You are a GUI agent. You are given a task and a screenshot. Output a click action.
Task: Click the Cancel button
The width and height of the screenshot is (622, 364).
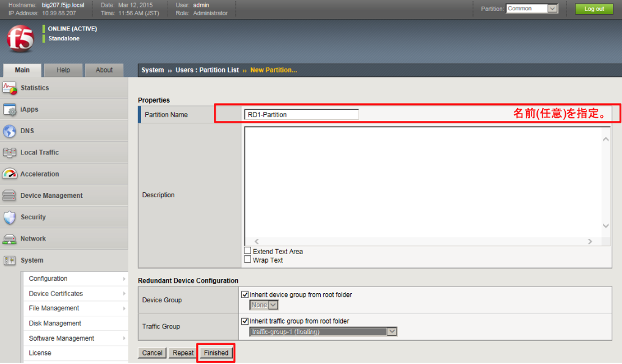tap(152, 353)
